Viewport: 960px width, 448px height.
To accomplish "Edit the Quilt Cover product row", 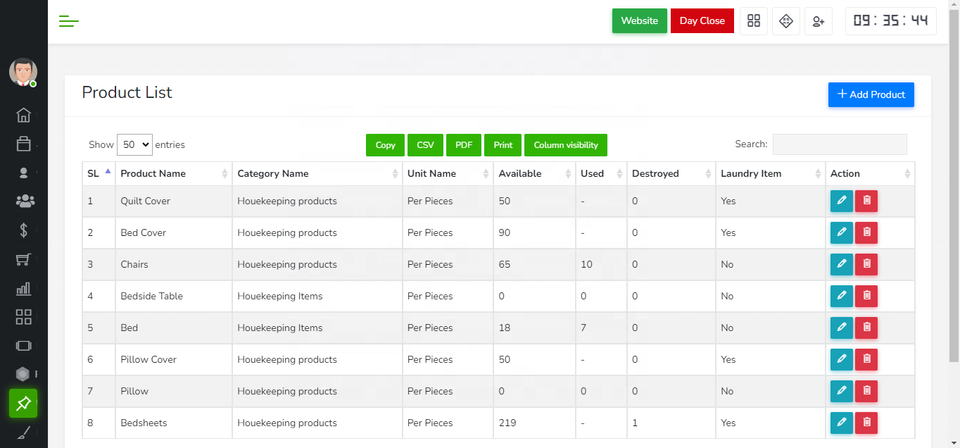I will tap(841, 201).
